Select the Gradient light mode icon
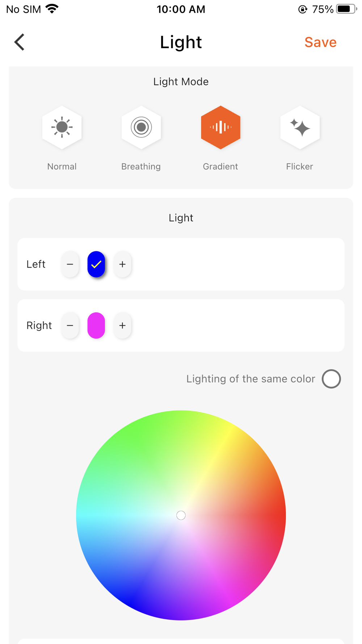 tap(220, 127)
